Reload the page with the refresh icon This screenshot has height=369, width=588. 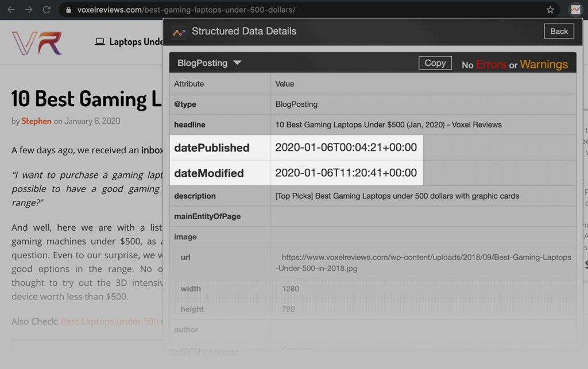click(47, 10)
